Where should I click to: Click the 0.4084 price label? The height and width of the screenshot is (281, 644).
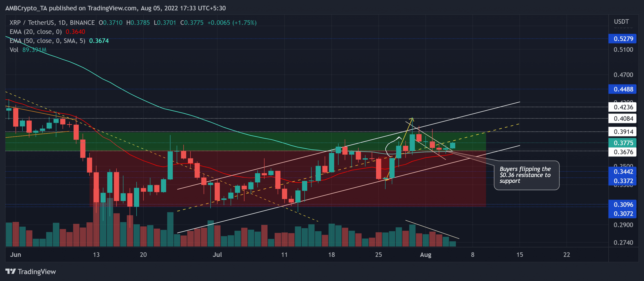[x=622, y=118]
